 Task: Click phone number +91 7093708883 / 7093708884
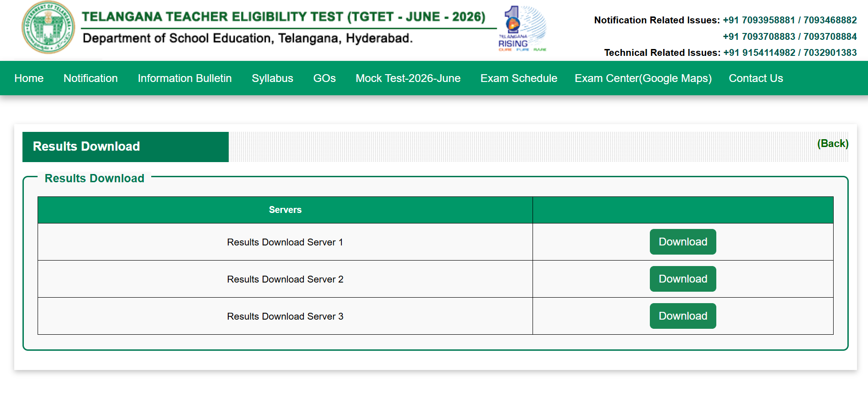[x=790, y=37]
